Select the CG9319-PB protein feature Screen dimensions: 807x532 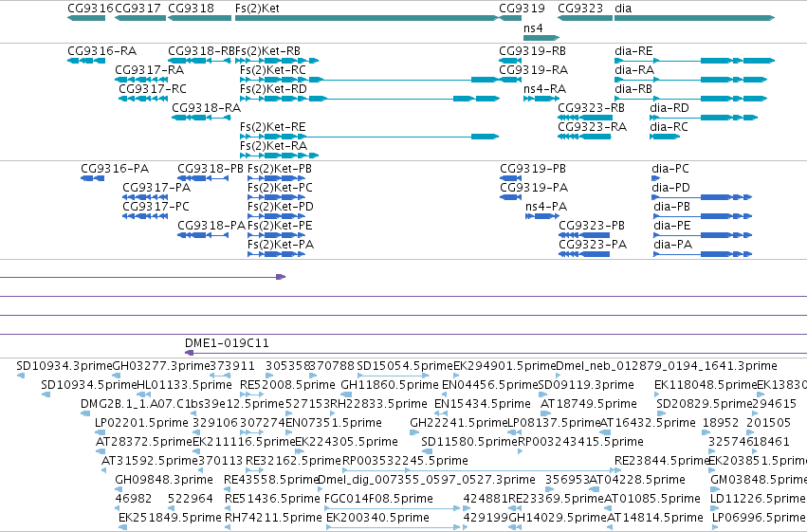coord(510,178)
